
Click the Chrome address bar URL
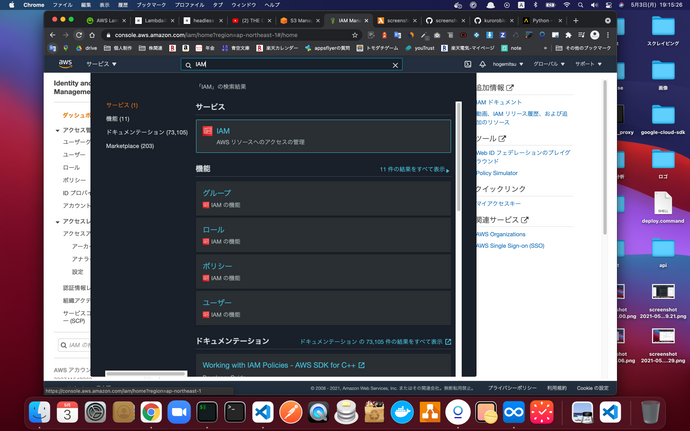coord(206,35)
